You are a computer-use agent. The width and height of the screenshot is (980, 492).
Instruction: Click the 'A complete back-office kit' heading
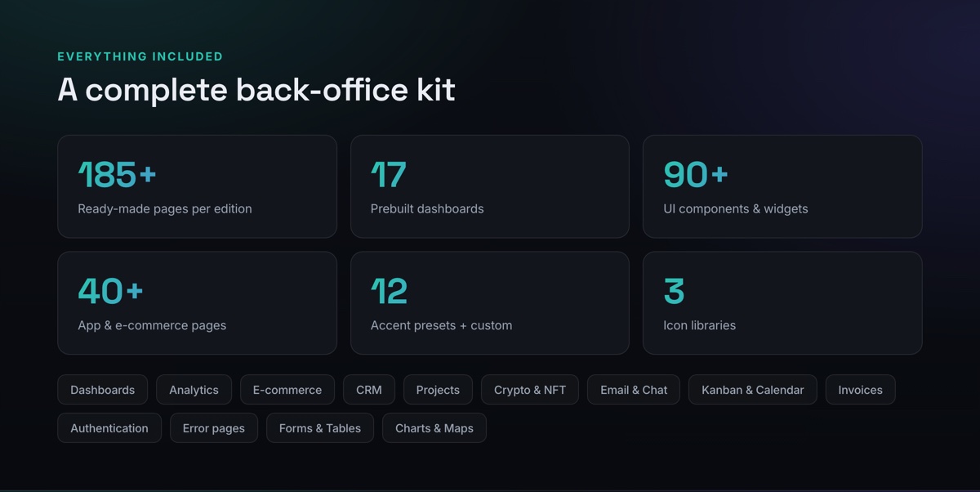(x=256, y=90)
